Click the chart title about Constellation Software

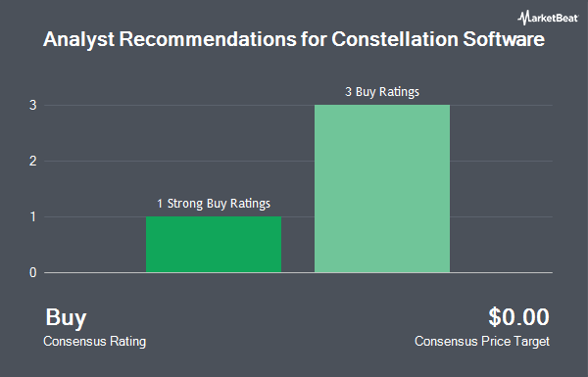click(x=294, y=39)
